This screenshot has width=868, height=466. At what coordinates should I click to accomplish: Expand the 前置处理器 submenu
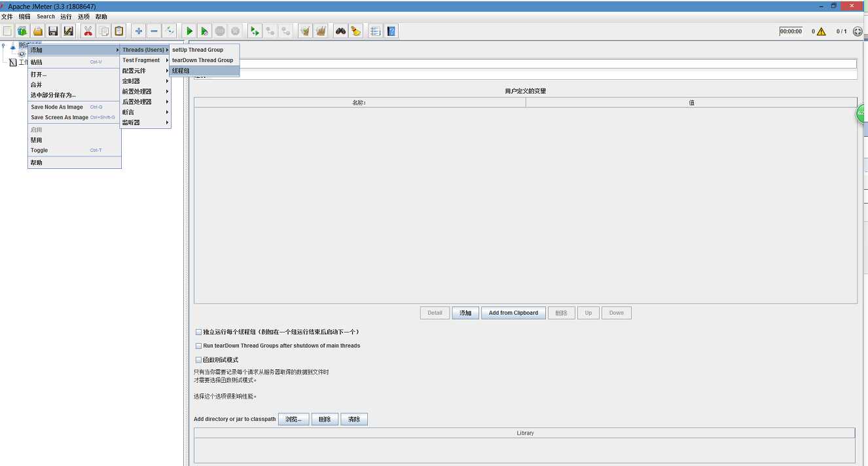tap(145, 92)
